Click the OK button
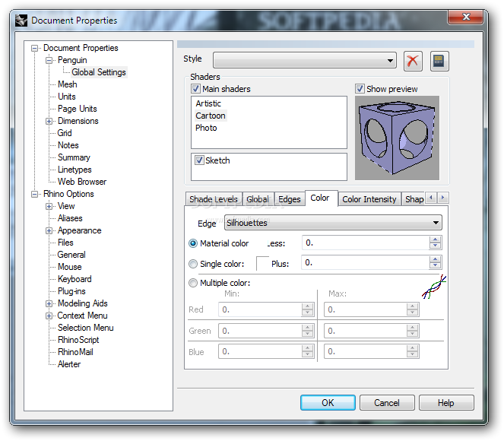504x441 pixels. [x=328, y=402]
